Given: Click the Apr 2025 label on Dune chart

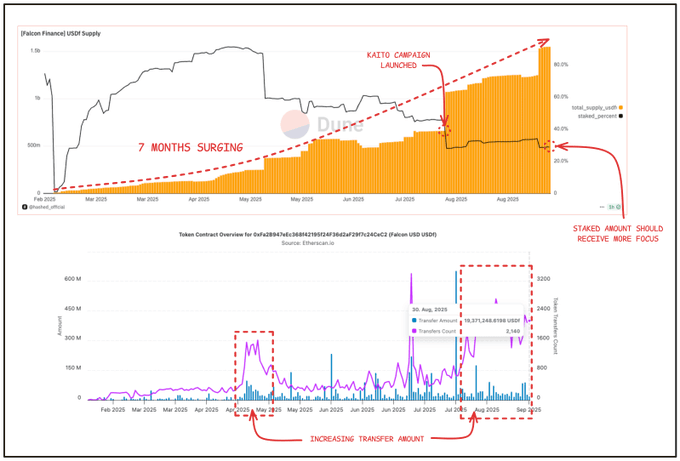Looking at the screenshot, I should tap(199, 199).
